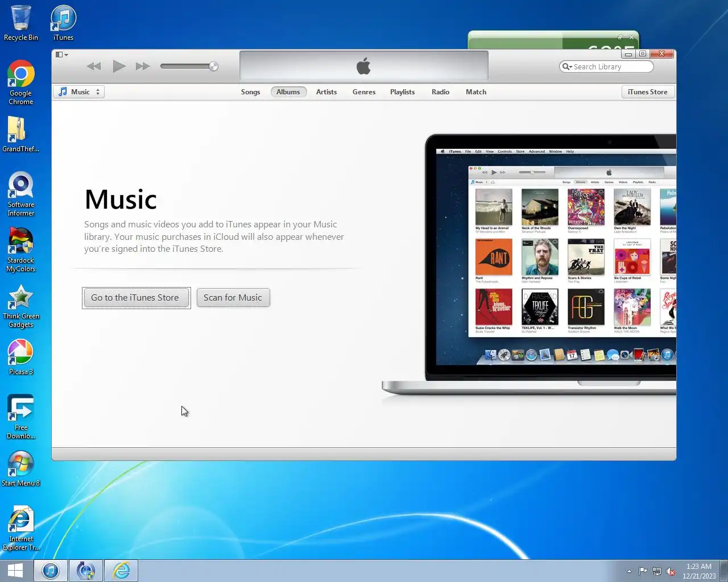This screenshot has height=582, width=728.
Task: Select the Think Green Gadgets icon
Action: coord(21,306)
